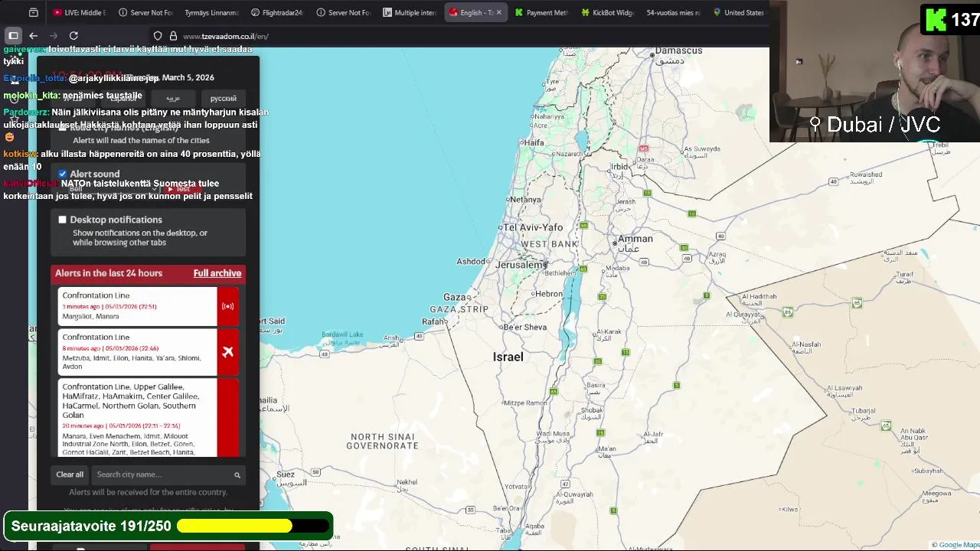Click the tracking protection shield icon
The height and width of the screenshot is (551, 980).
[158, 36]
